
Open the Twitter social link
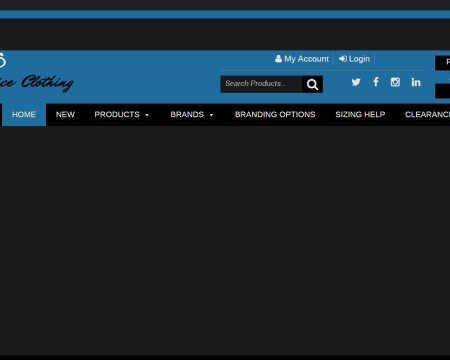(356, 82)
